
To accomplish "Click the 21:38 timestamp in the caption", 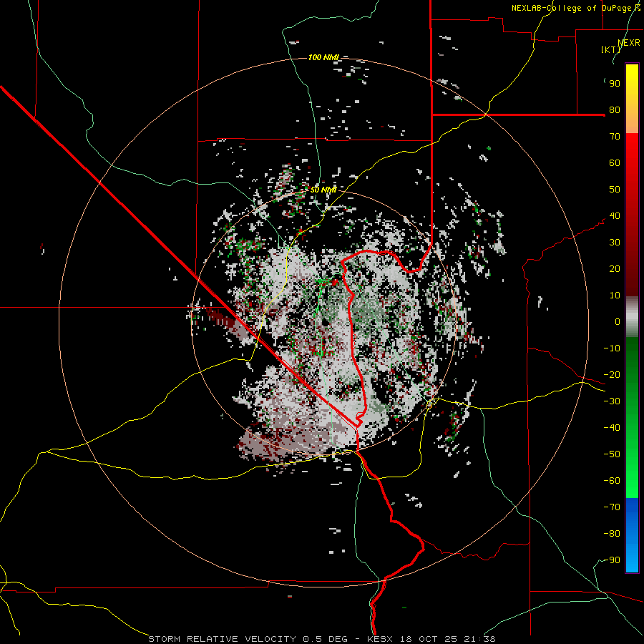I will coord(479,639).
